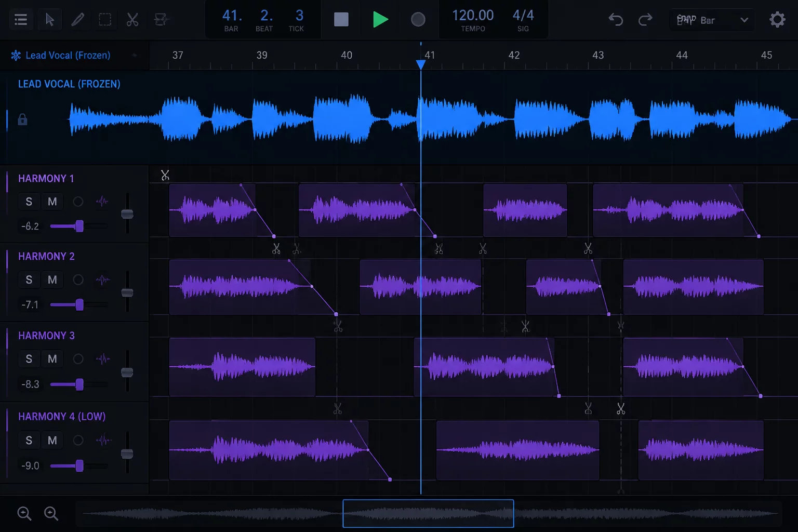Click the strip silence tool icon
Viewport: 798px width, 532px height.
(161, 20)
